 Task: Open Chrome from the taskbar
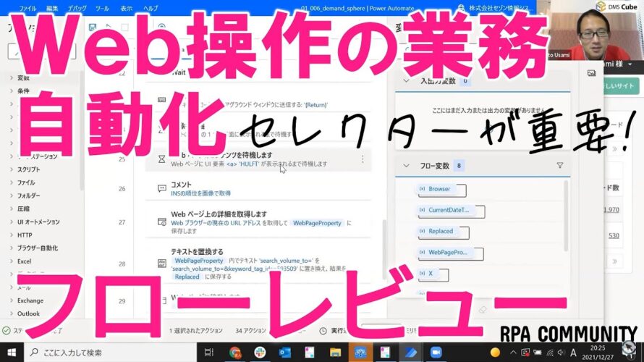click(x=235, y=352)
